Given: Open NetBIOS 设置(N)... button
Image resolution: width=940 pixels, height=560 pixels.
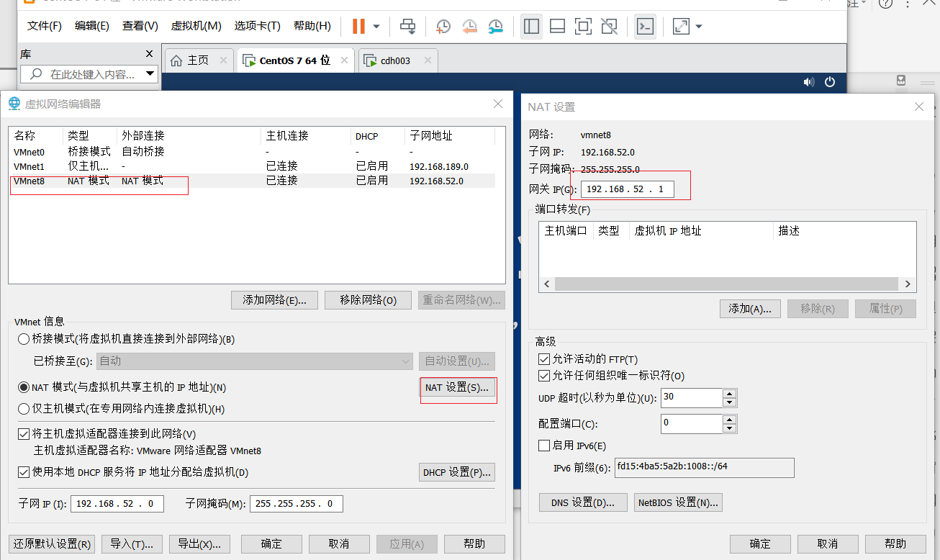Looking at the screenshot, I should tap(678, 502).
